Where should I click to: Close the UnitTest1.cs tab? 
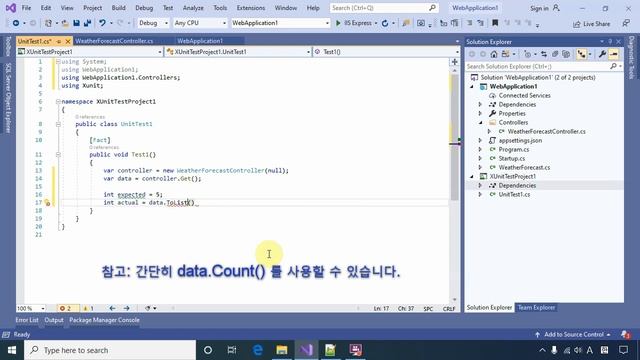68,41
